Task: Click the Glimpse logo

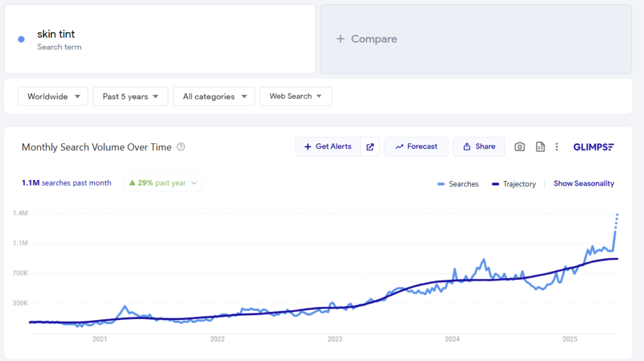Action: 594,147
